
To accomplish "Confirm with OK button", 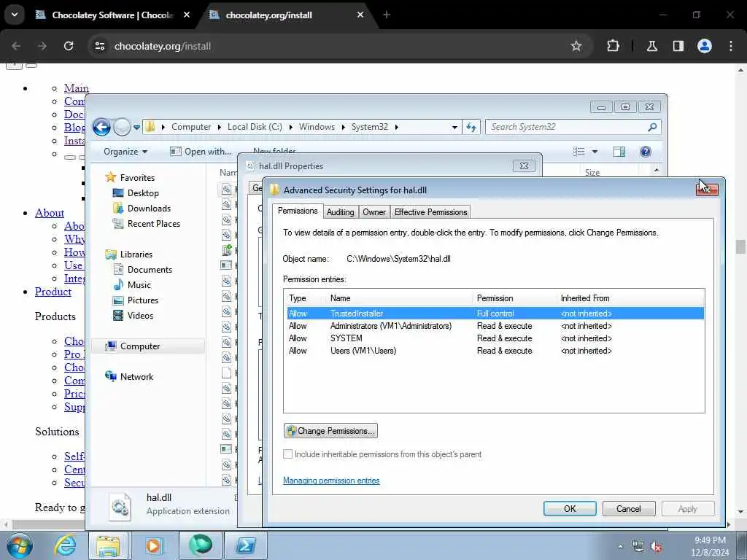I will tap(570, 509).
